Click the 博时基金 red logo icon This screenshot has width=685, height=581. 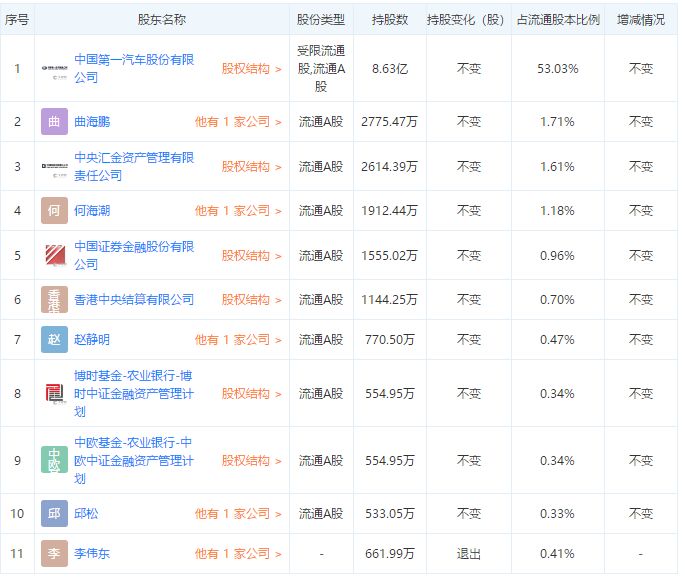pos(55,394)
